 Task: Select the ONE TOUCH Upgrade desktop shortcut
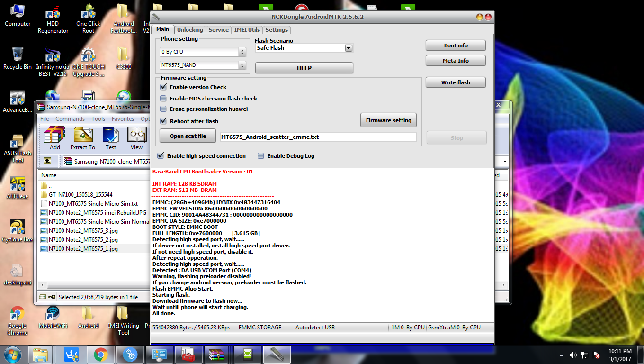coord(88,62)
